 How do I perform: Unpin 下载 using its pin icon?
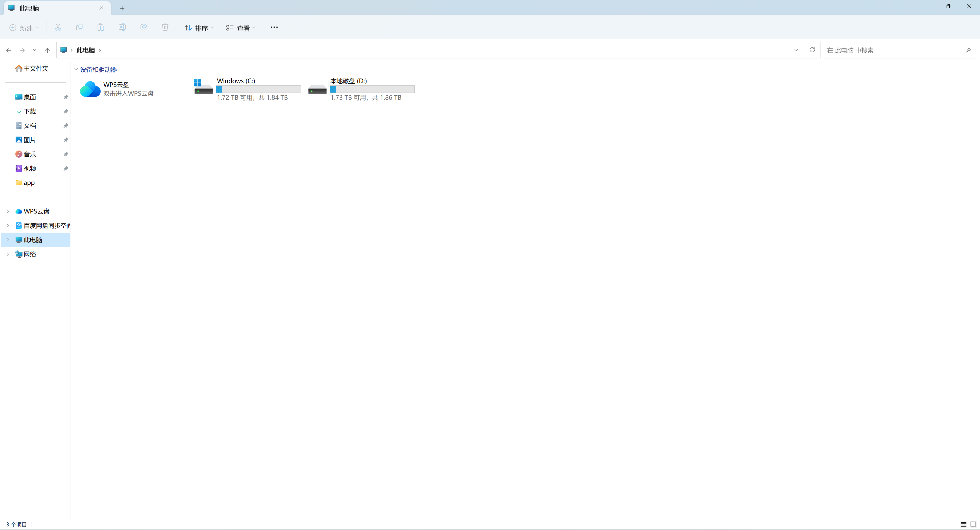click(66, 111)
